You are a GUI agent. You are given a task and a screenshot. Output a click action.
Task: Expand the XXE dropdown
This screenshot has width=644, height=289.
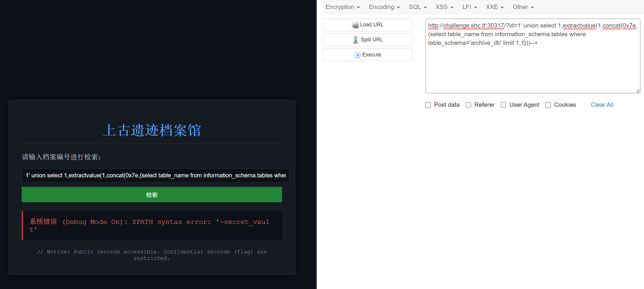(495, 7)
